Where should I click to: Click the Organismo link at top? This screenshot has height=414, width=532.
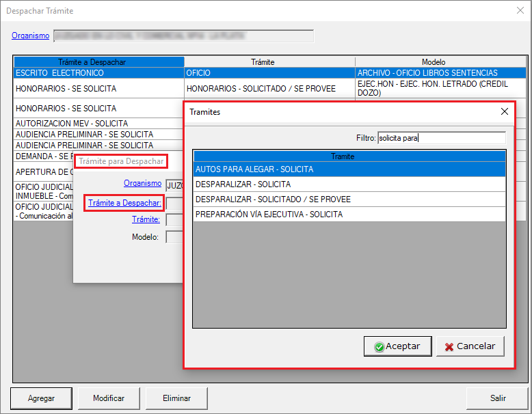point(30,36)
